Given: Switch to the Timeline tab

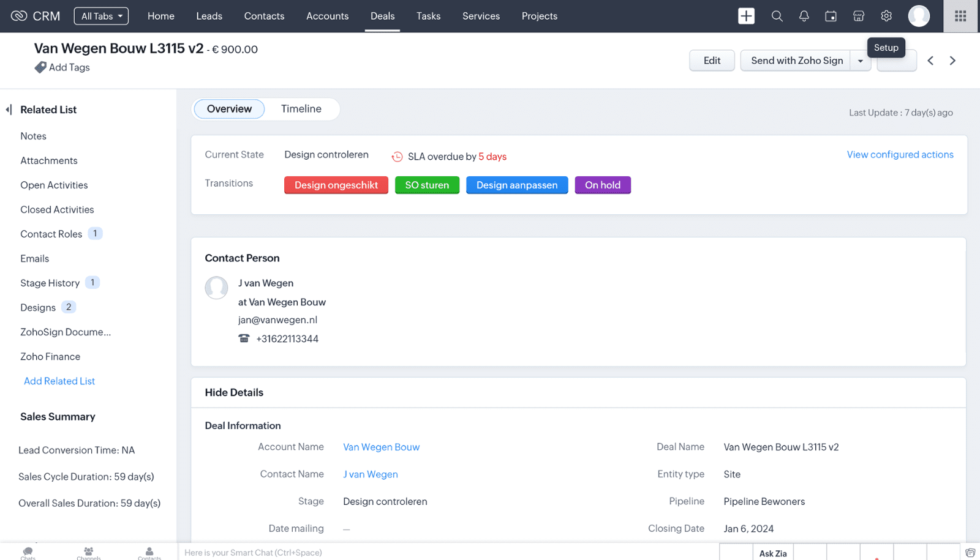Looking at the screenshot, I should (301, 109).
